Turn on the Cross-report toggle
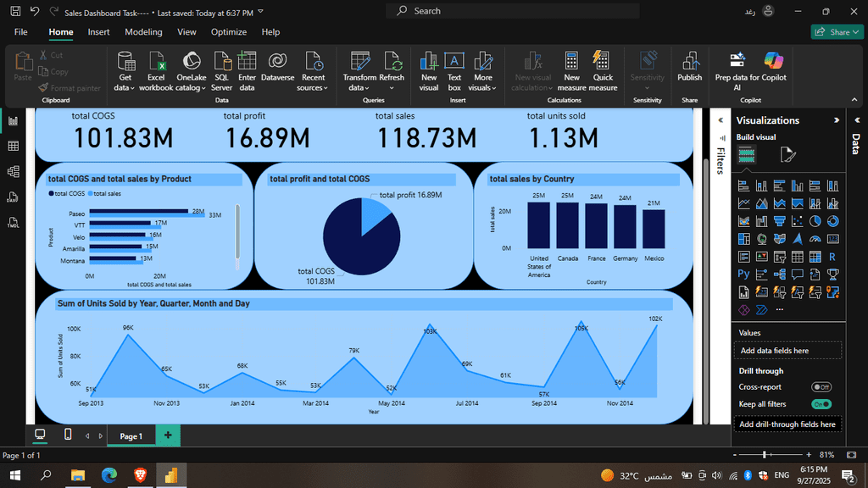Image resolution: width=868 pixels, height=488 pixels. pos(821,387)
